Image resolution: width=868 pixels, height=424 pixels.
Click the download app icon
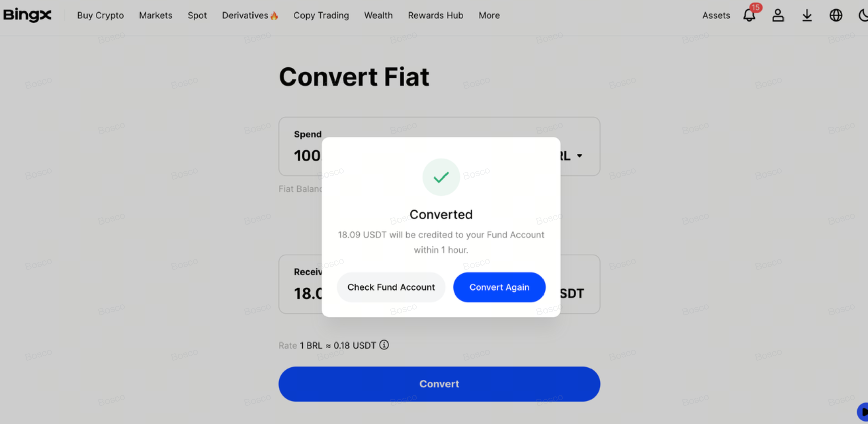point(807,15)
